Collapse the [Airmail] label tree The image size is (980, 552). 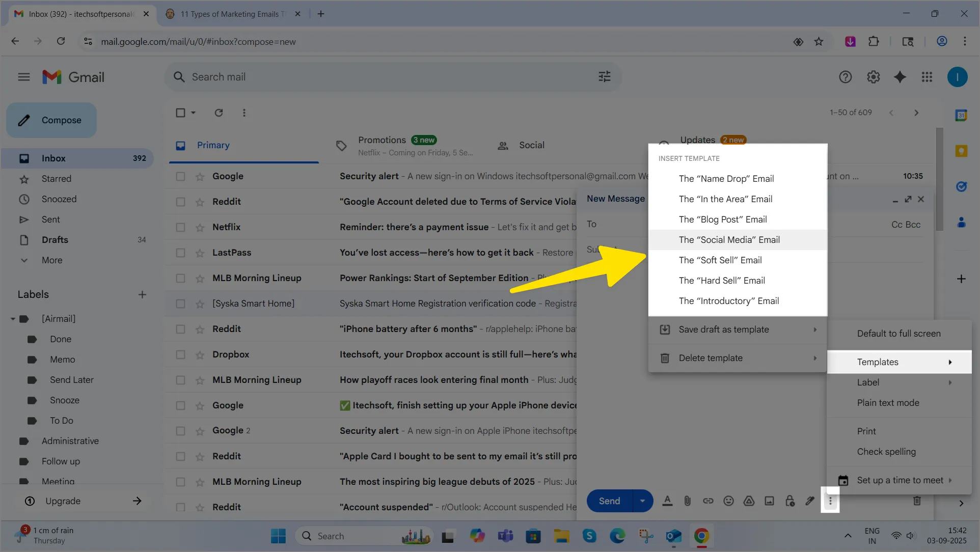click(13, 319)
